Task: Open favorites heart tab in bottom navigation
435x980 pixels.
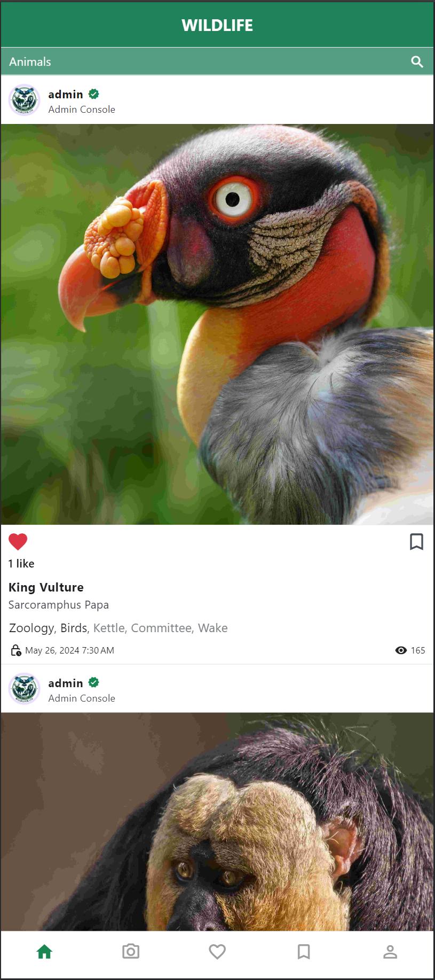Action: click(x=217, y=952)
